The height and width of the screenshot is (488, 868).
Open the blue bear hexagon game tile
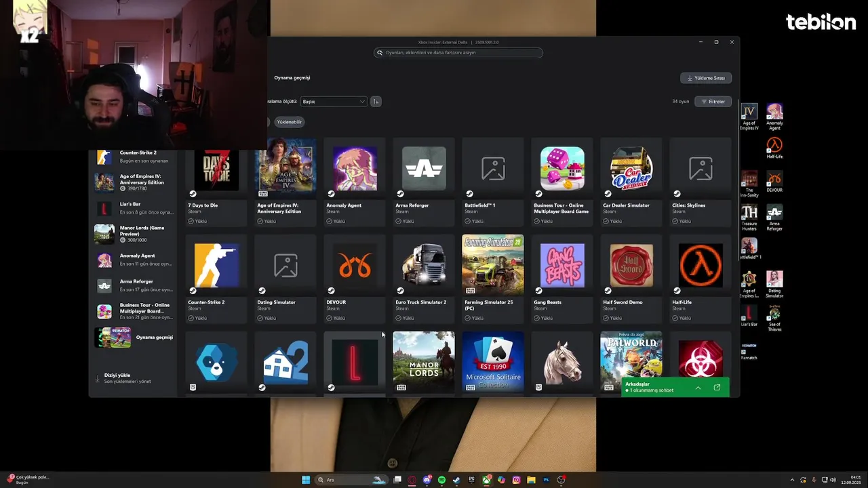[216, 362]
